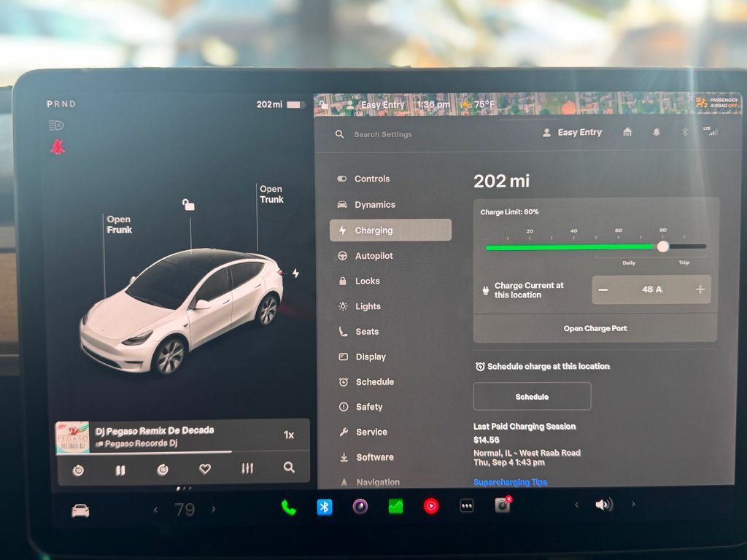747x560 pixels.
Task: Skip forward 15 seconds in media player
Action: coord(163,470)
